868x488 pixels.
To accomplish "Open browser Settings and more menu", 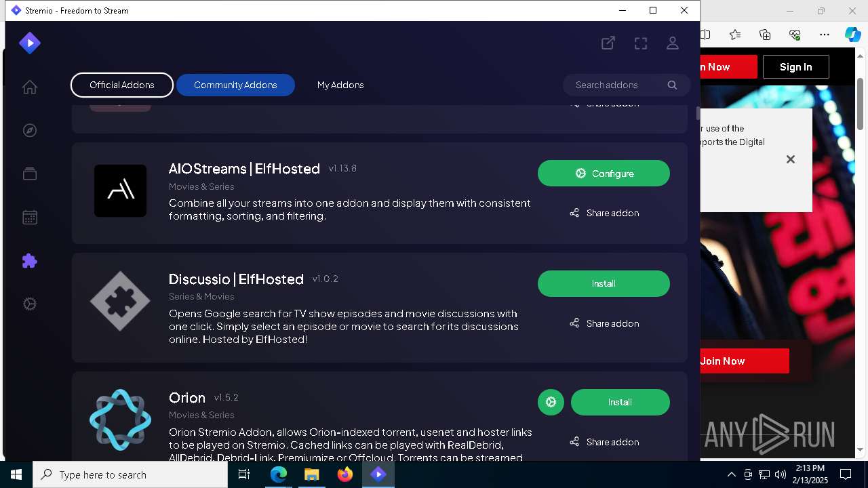I will point(824,35).
